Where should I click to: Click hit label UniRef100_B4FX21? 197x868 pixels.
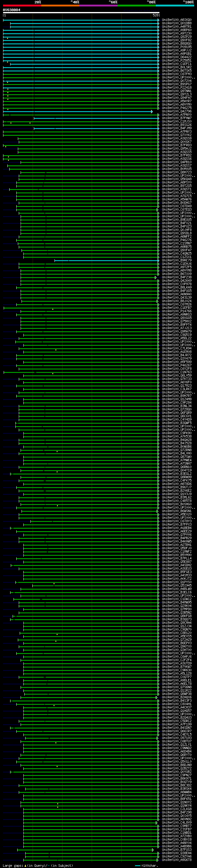(176, 223)
